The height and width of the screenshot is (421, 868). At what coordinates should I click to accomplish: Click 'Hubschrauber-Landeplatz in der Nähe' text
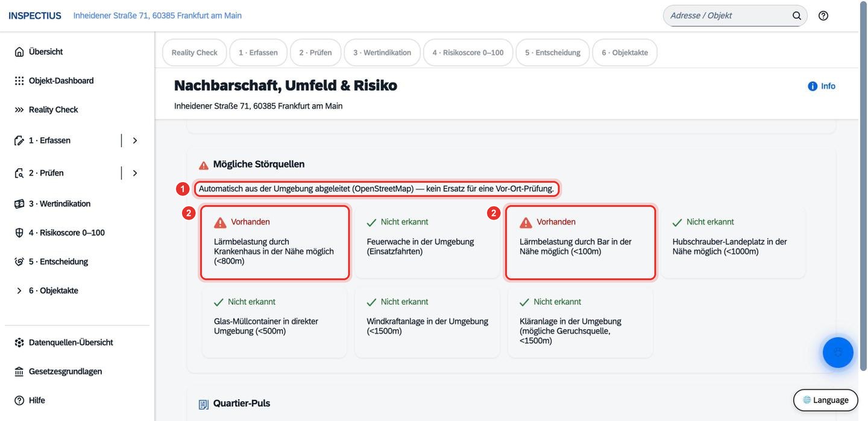[730, 247]
